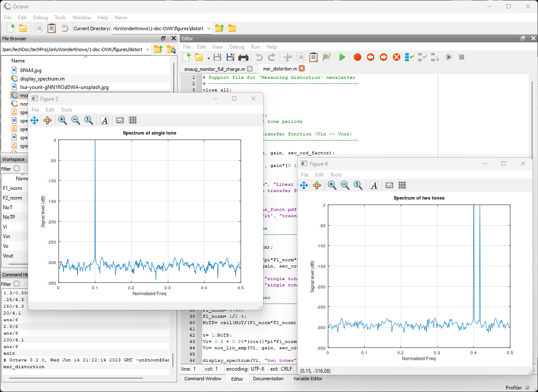Open the File Browser path dropdown
The image size is (538, 392).
coord(147,49)
